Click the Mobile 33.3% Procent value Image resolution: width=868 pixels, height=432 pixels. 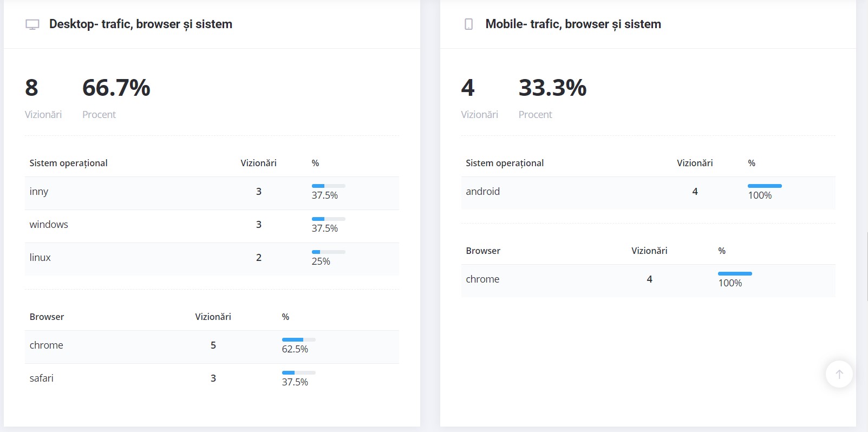(x=552, y=88)
